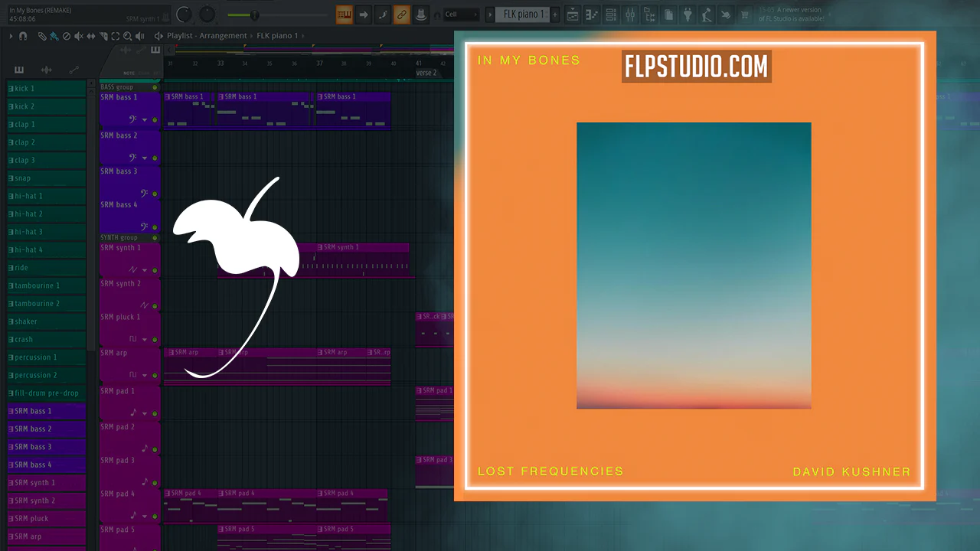Open the Mixer view
Image resolution: width=980 pixels, height=551 pixels.
pyautogui.click(x=630, y=15)
